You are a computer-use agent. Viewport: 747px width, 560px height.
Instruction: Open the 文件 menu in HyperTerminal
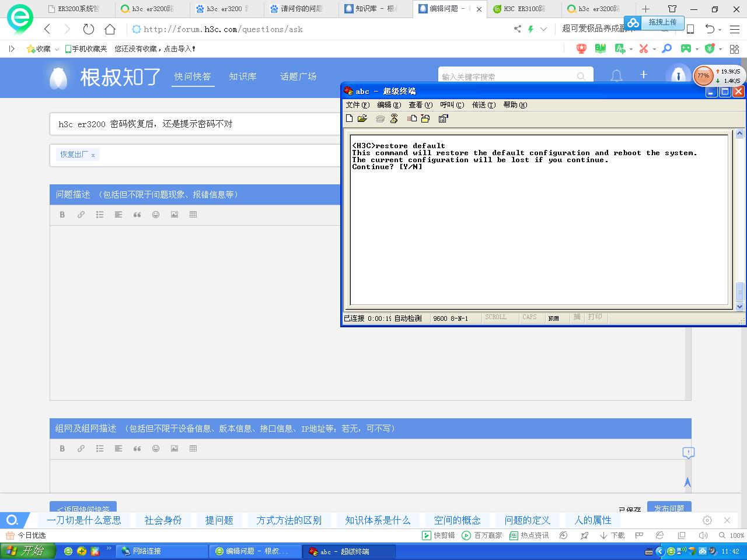358,105
